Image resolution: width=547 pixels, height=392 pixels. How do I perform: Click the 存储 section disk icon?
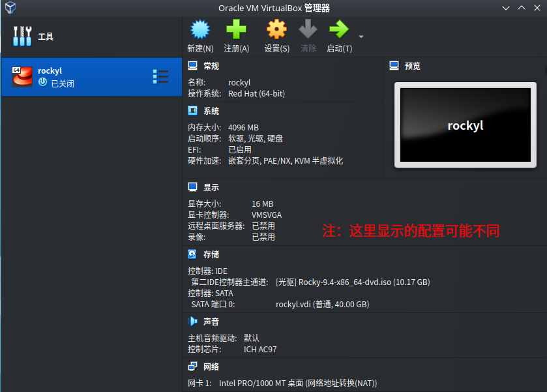192,254
